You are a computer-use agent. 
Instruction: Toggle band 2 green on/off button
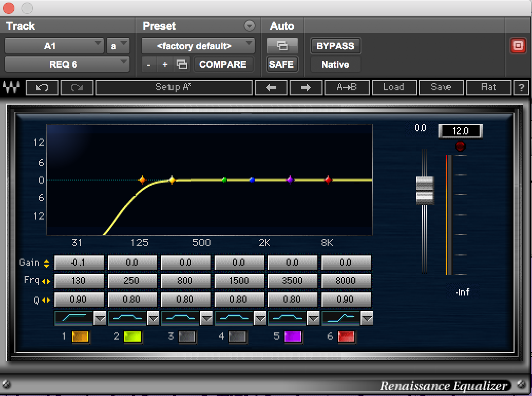[x=132, y=336]
